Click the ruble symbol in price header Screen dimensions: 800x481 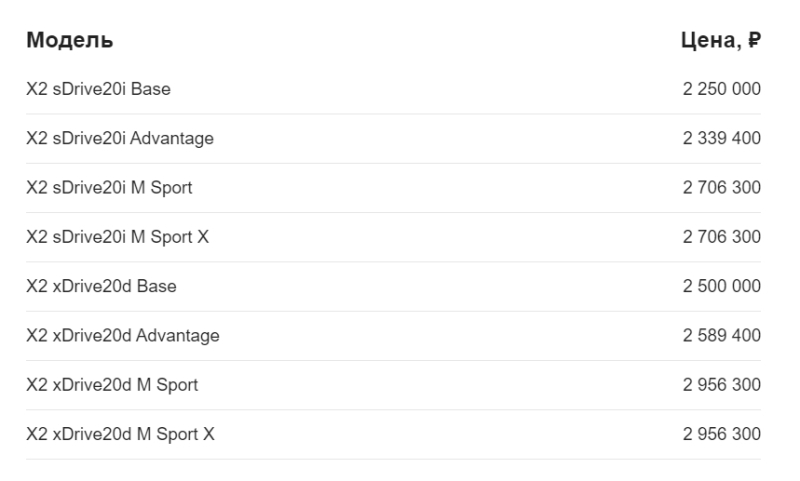coord(754,40)
